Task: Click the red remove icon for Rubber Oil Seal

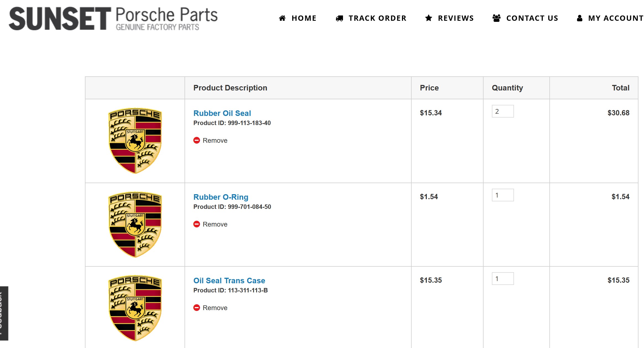Action: tap(196, 140)
